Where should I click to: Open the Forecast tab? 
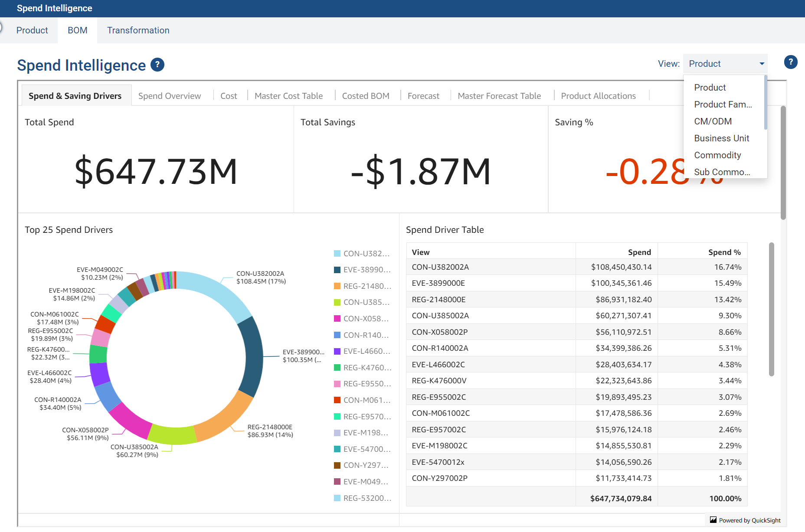tap(423, 96)
